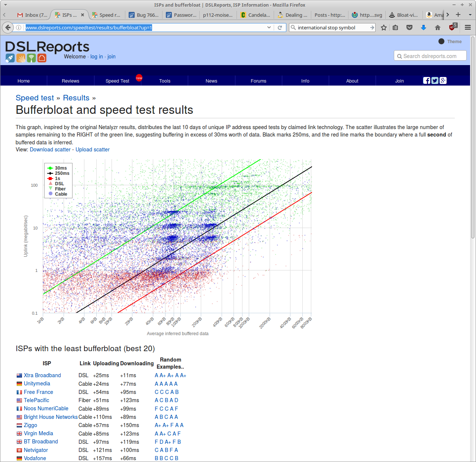476x462 pixels.
Task: Toggle the dark Theme switch
Action: click(441, 42)
